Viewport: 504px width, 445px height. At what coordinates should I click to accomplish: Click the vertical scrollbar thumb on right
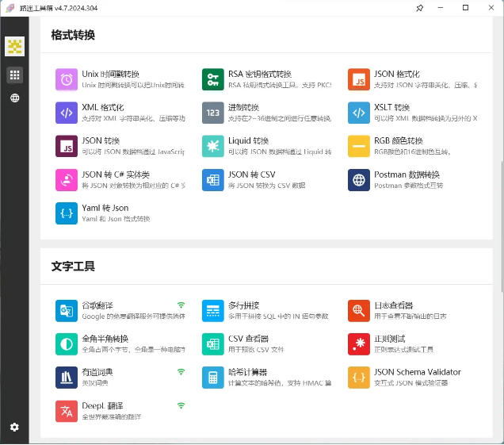coord(502,226)
